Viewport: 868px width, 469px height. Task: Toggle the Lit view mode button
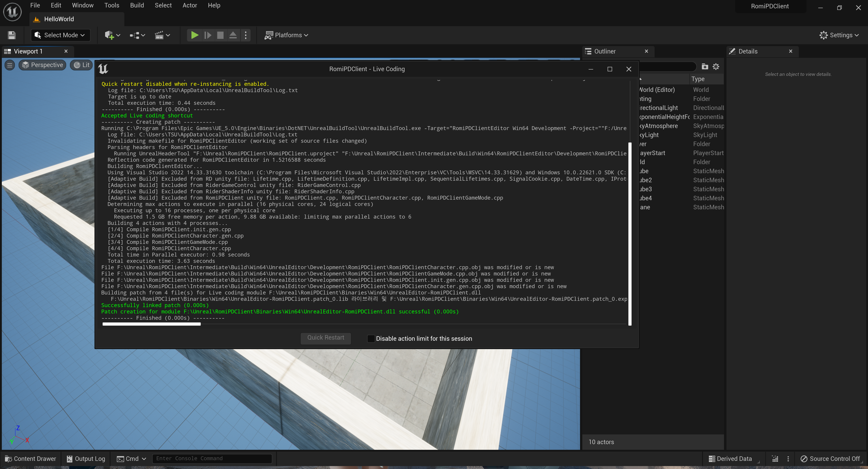[x=82, y=65]
